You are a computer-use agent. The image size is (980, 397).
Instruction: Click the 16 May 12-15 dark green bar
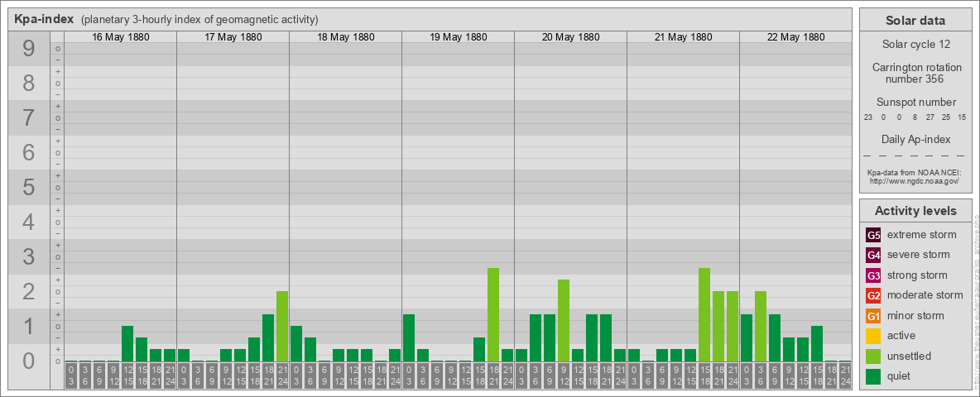coord(127,344)
